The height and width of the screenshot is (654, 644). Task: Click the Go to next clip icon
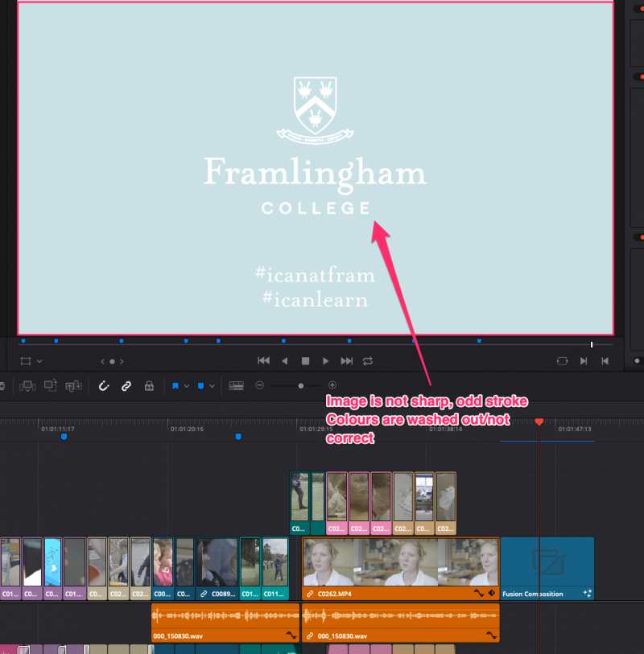(584, 361)
